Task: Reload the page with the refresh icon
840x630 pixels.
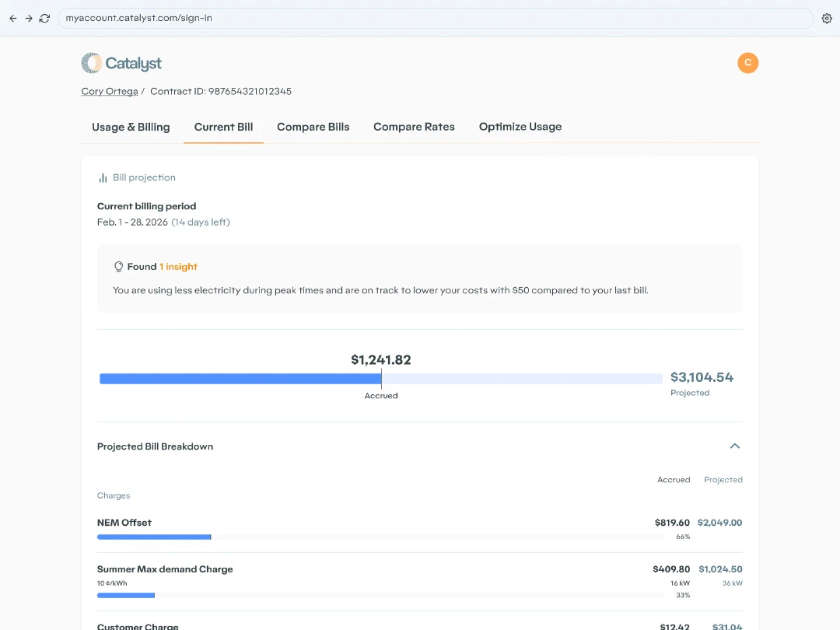Action: pyautogui.click(x=44, y=18)
